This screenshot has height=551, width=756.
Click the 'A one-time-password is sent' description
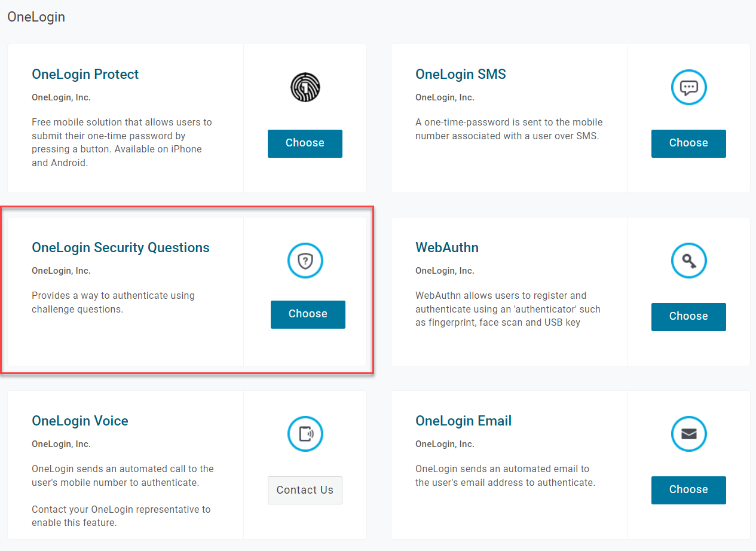(509, 129)
